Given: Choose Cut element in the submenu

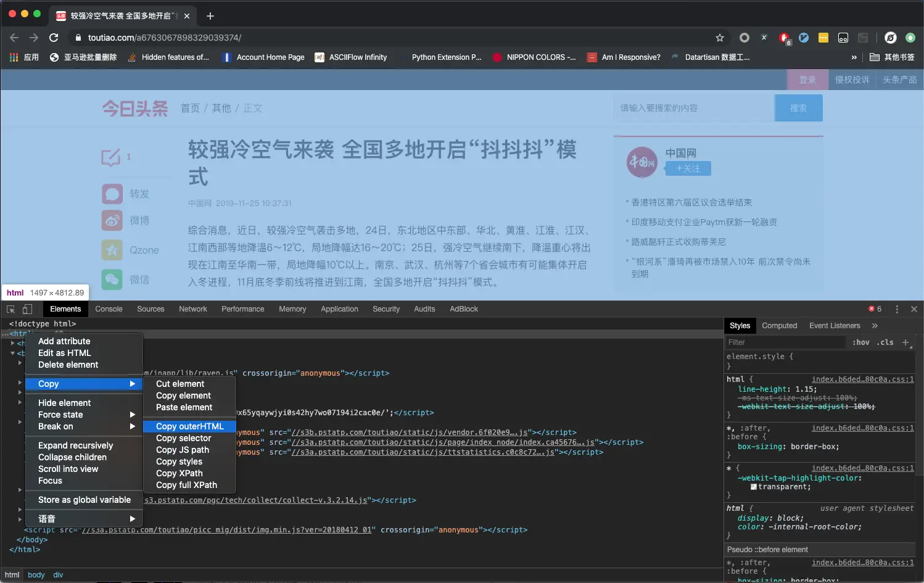Looking at the screenshot, I should (x=189, y=384).
